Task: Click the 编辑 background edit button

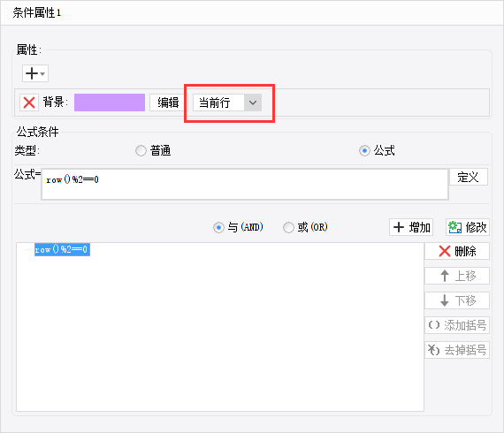Action: tap(168, 103)
